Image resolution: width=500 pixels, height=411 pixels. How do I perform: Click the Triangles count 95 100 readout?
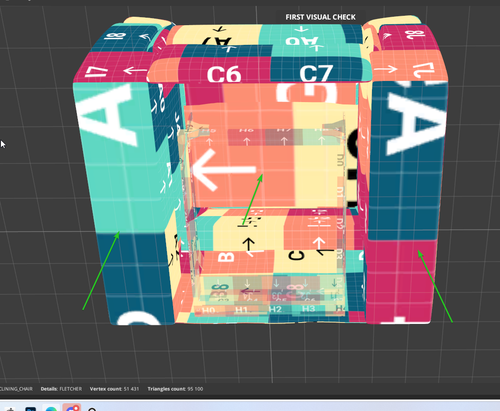click(175, 389)
